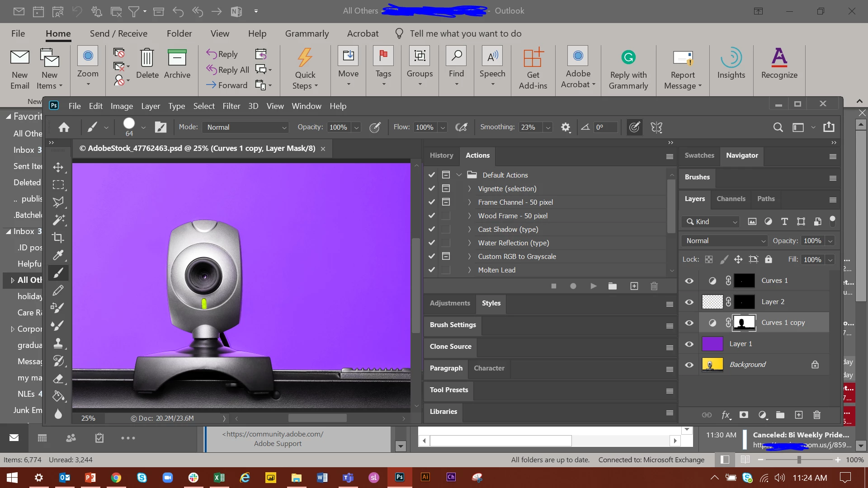Select the Crop tool
The image size is (868, 488).
pyautogui.click(x=58, y=237)
